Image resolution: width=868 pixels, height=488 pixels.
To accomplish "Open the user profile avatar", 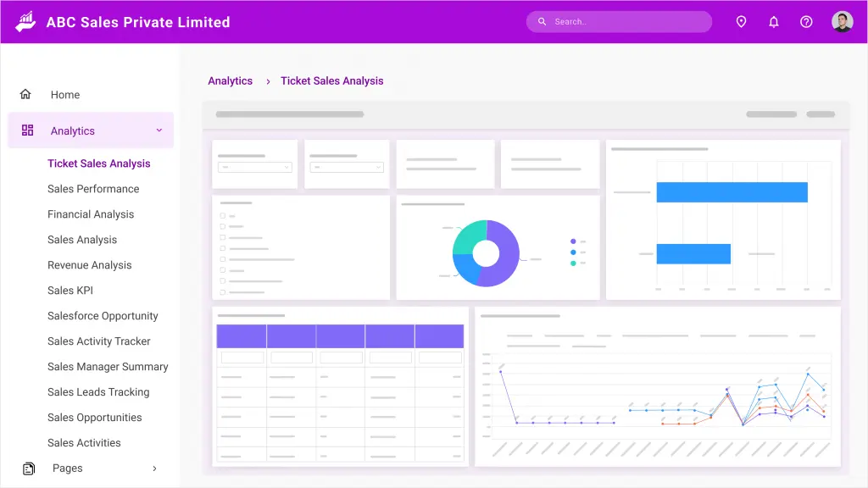I will pyautogui.click(x=842, y=21).
